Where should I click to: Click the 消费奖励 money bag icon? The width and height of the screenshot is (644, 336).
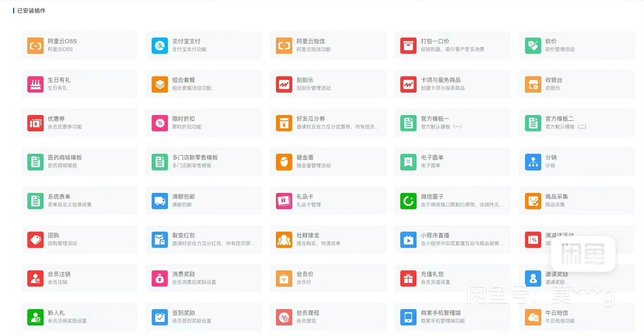[160, 279]
